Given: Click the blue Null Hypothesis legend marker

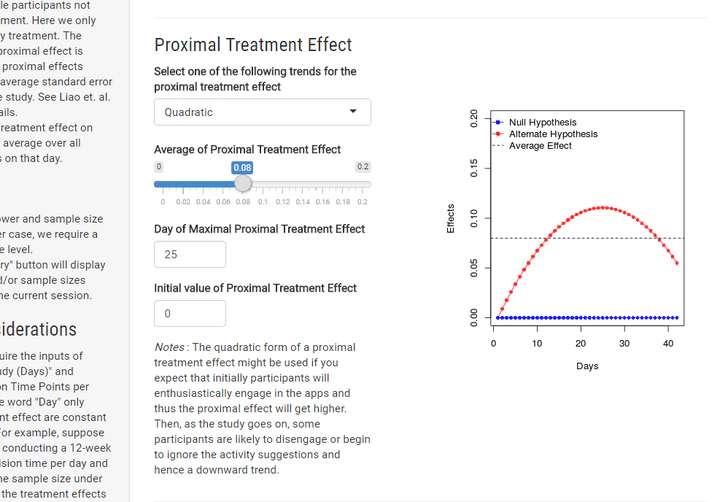Looking at the screenshot, I should click(x=496, y=123).
